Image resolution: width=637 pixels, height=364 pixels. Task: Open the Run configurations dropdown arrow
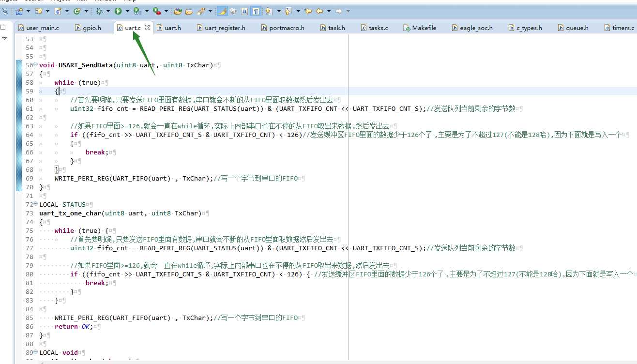coord(127,11)
